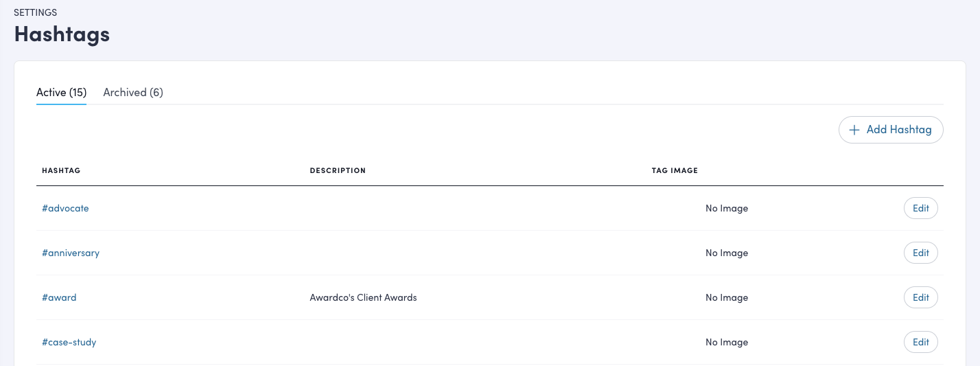980x366 pixels.
Task: Click No Image in the #advocate row
Action: tap(727, 208)
